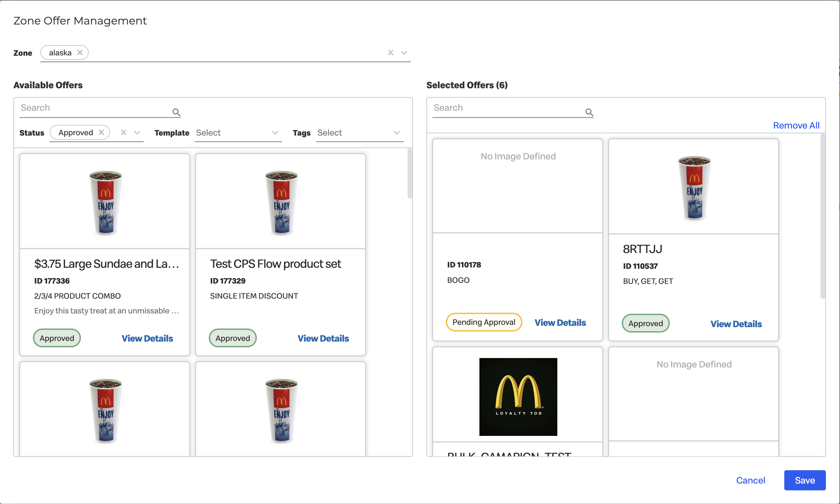Open the Template select dropdown
Image resolution: width=840 pixels, height=504 pixels.
tap(238, 133)
